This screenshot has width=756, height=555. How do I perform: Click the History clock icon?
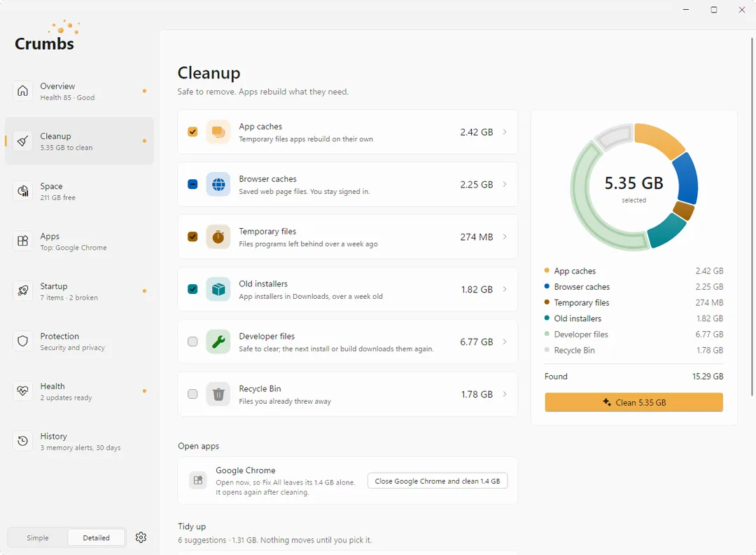(22, 441)
